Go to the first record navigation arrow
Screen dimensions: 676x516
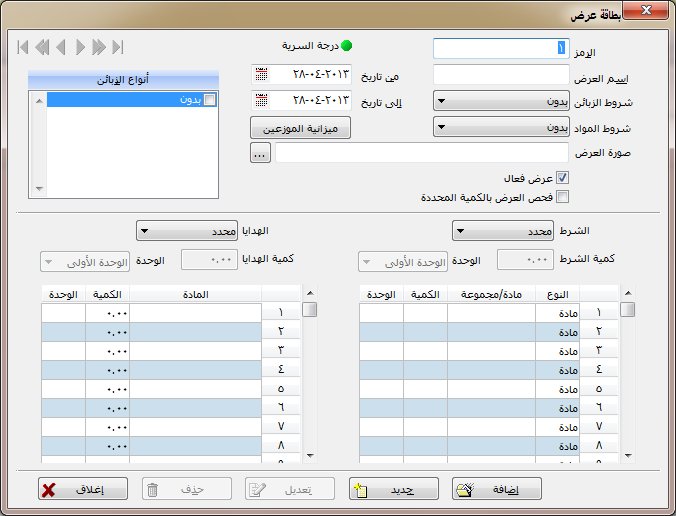point(21,47)
